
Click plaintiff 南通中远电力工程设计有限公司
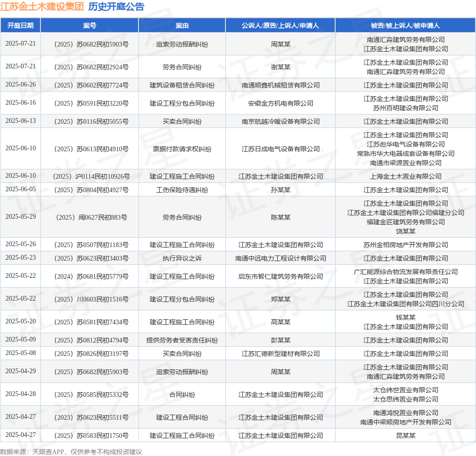(280, 259)
